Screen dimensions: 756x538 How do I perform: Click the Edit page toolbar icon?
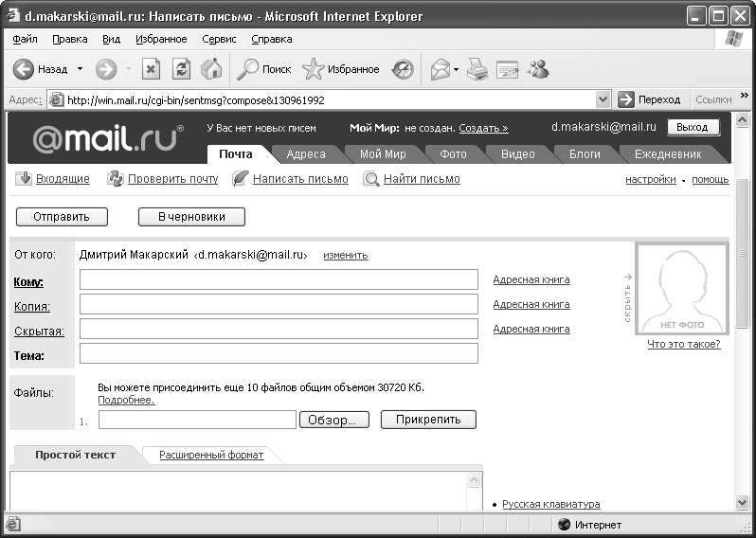point(507,69)
